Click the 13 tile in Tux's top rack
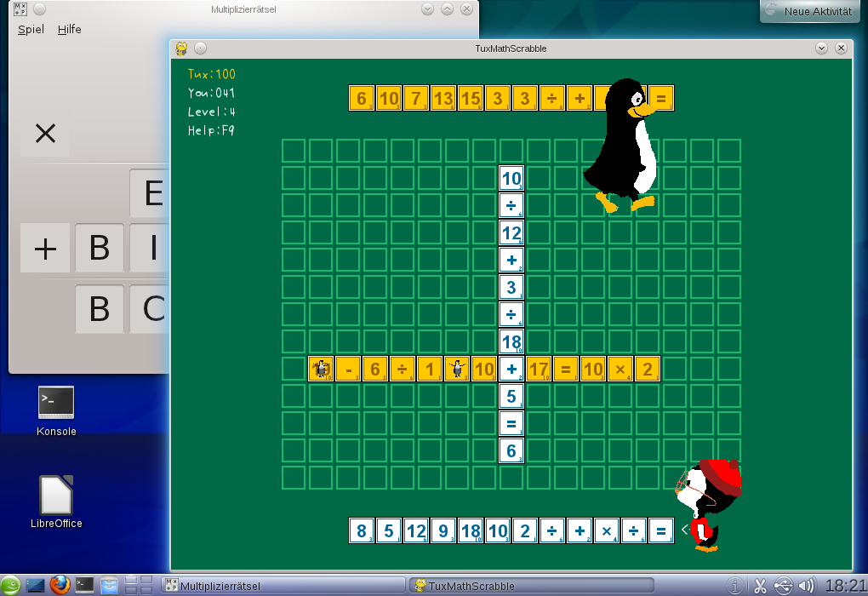 [x=443, y=98]
